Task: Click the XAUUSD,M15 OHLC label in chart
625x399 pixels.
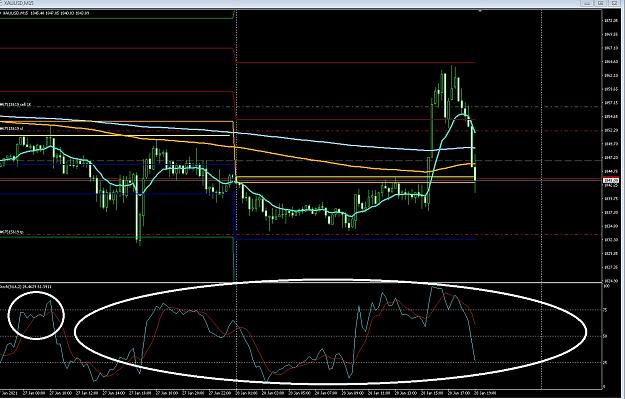Action: pyautogui.click(x=45, y=13)
